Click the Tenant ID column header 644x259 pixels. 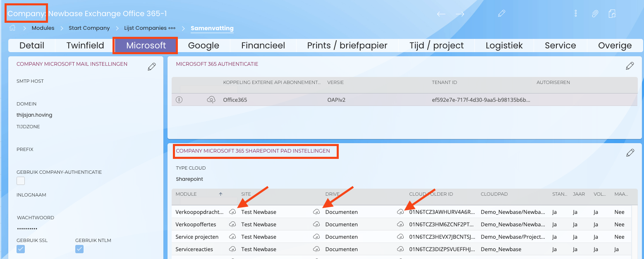(444, 82)
